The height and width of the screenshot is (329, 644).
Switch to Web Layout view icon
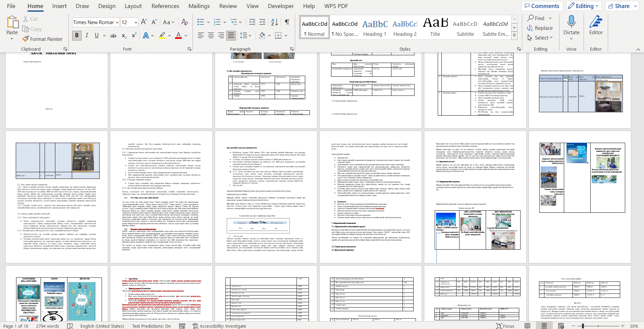pyautogui.click(x=561, y=326)
